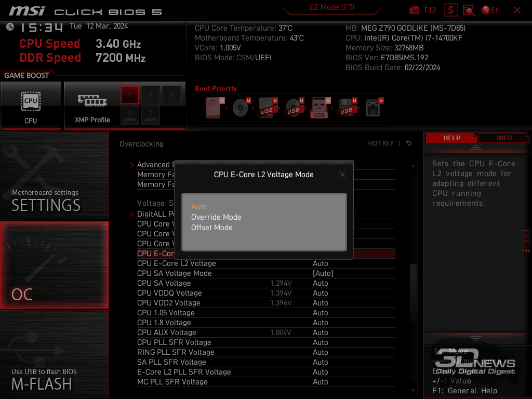532x399 pixels.
Task: Expand the DigitALL Power submenu
Action: (132, 214)
